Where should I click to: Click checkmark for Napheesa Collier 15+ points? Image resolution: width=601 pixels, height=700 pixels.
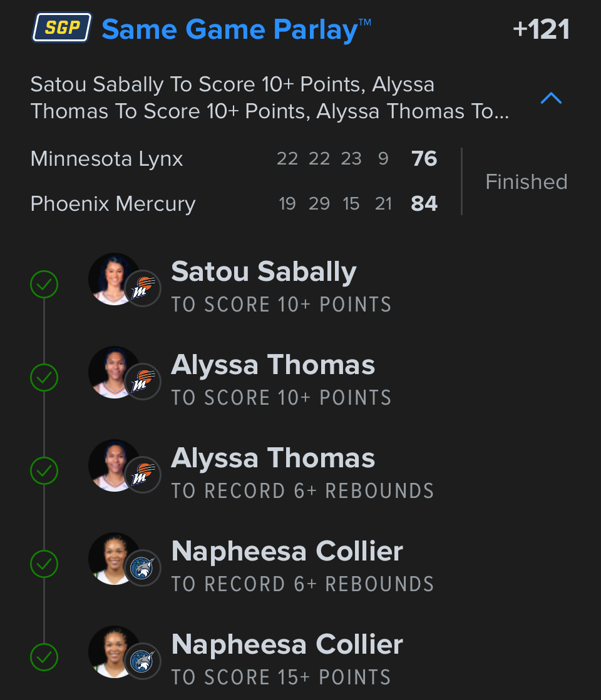pos(44,657)
